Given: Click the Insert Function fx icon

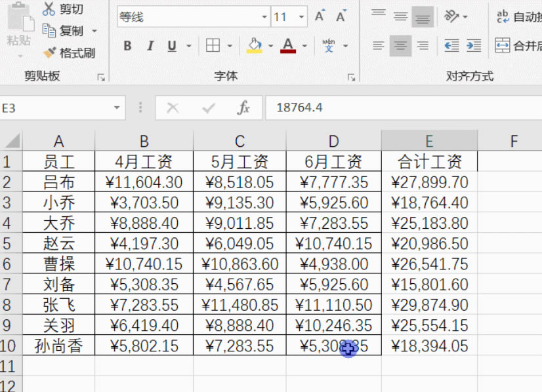Looking at the screenshot, I should 243,108.
